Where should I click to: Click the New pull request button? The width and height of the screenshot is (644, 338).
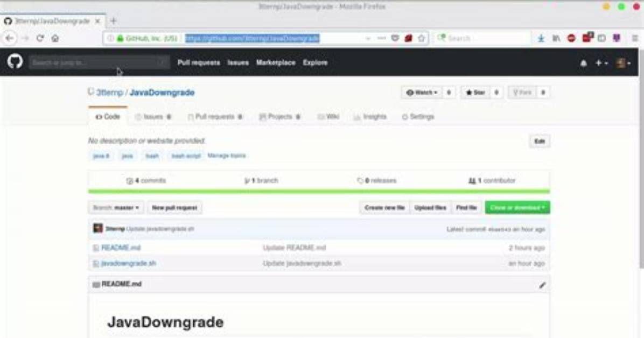coord(174,207)
